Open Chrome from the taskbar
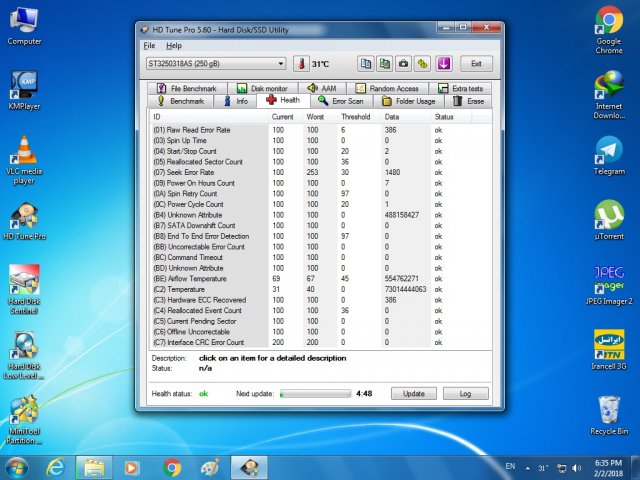The image size is (640, 480). point(172,468)
